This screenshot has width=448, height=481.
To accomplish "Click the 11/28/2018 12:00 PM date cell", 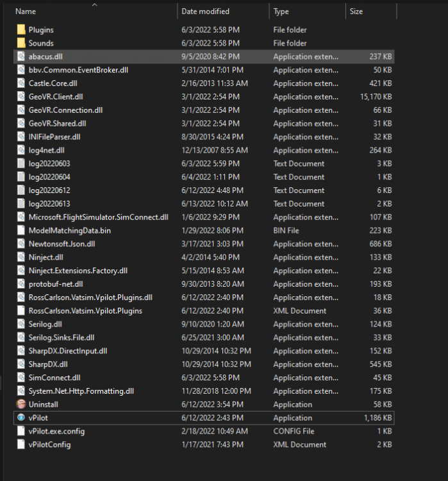I will (x=216, y=391).
